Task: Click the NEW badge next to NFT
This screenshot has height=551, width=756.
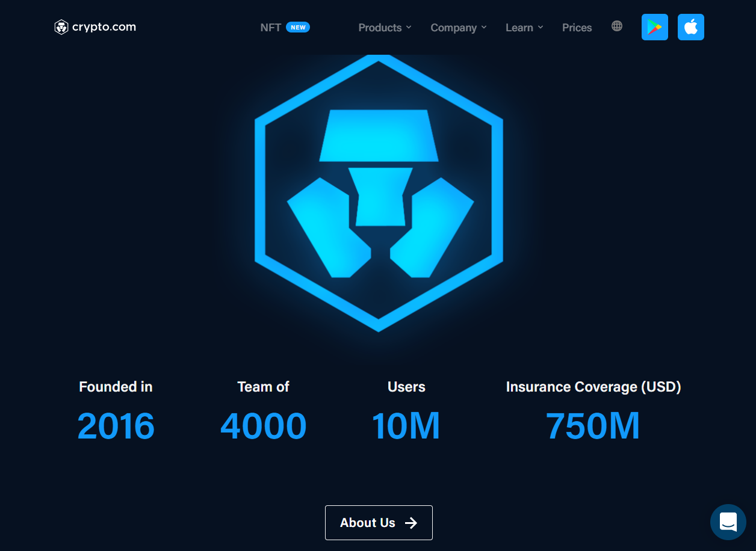Action: pyautogui.click(x=298, y=27)
